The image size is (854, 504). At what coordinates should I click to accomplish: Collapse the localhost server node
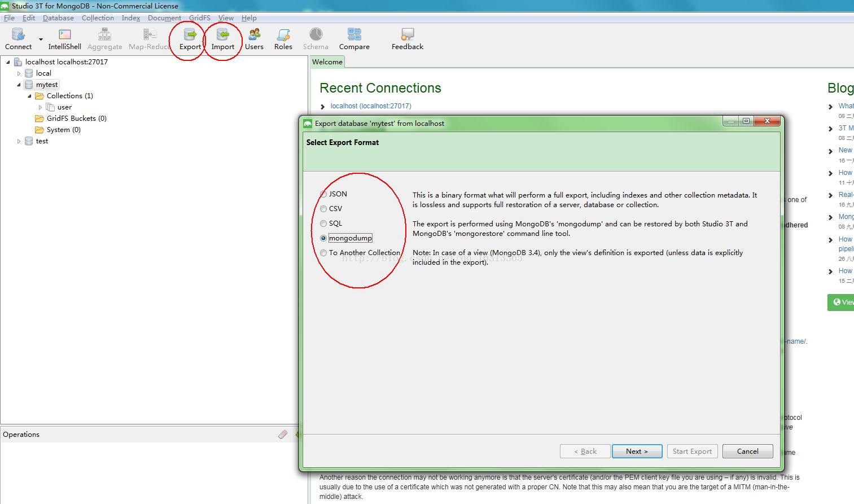pos(8,62)
